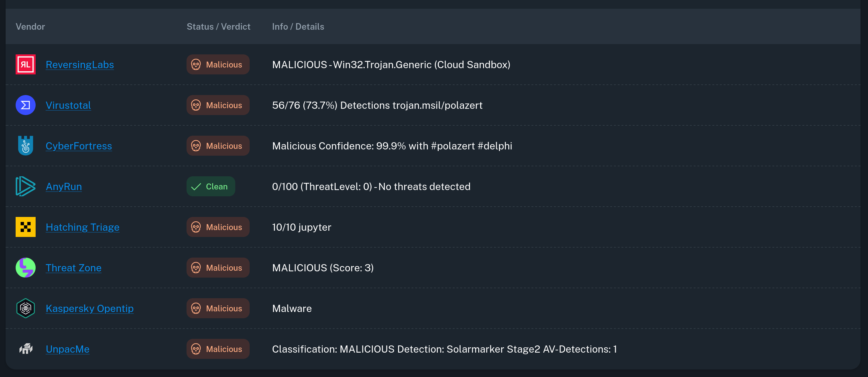The height and width of the screenshot is (377, 868).
Task: Click the skull icon on Virustotal's Malicious badge
Action: point(195,105)
